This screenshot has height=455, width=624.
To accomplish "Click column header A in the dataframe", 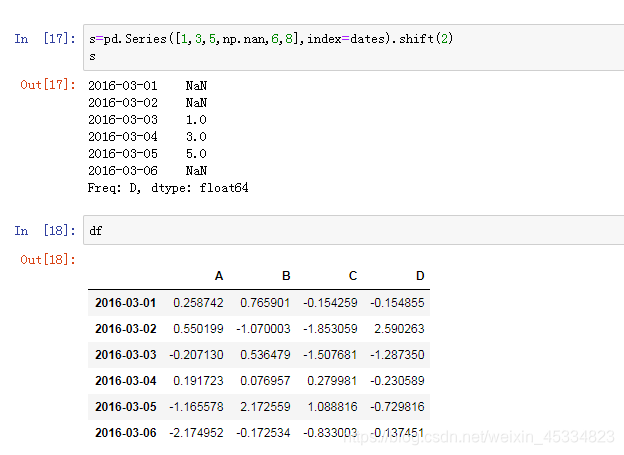I will coord(219,276).
